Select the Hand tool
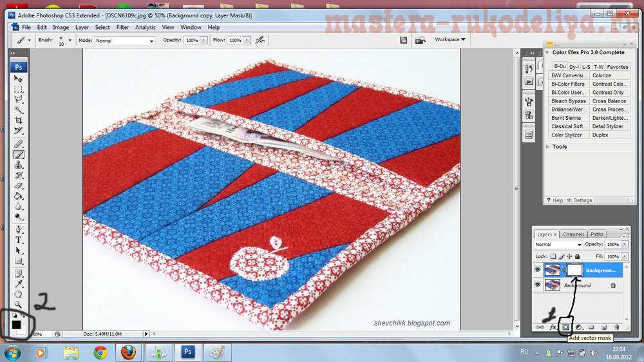The height and width of the screenshot is (362, 644). click(18, 294)
